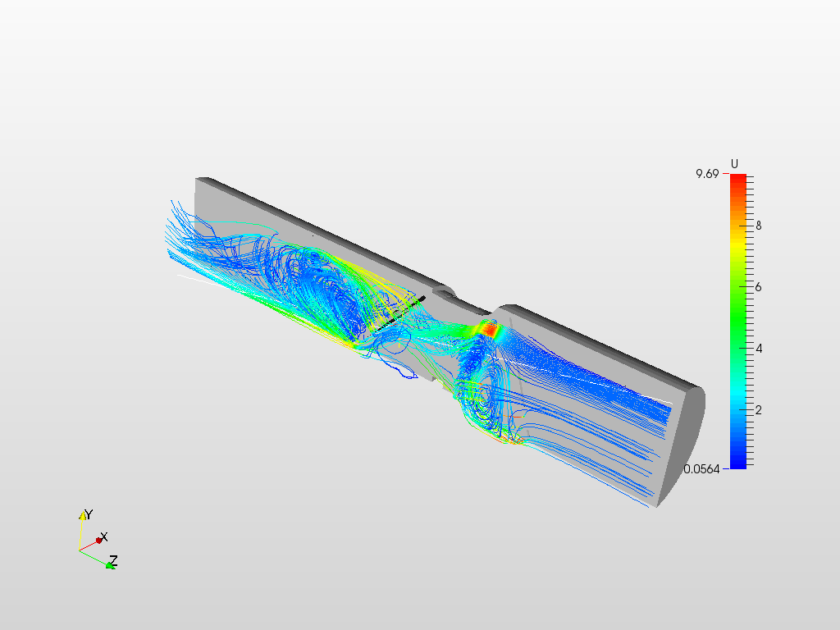Click the legend maximum value 9.69
This screenshot has height=630, width=840.
pyautogui.click(x=707, y=174)
